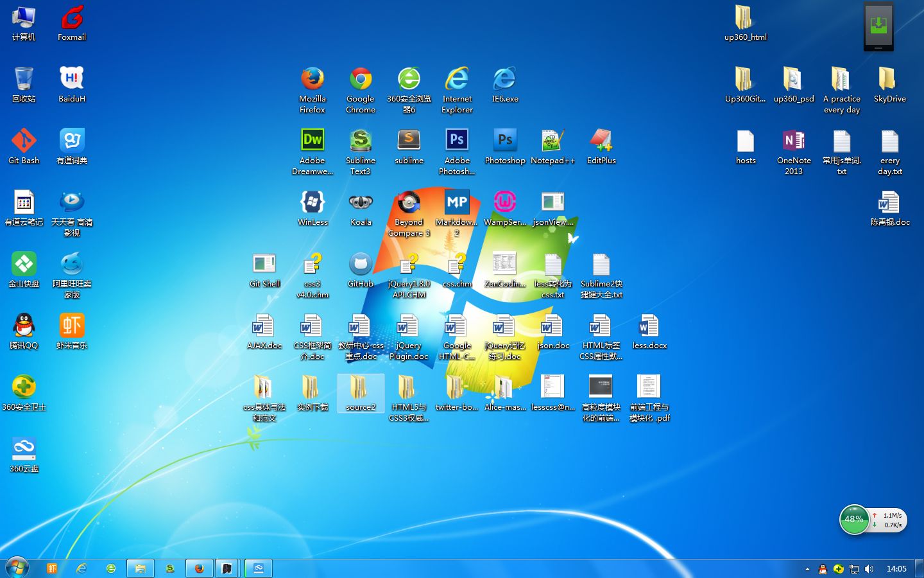The image size is (924, 578).
Task: Select the A practice every day folder
Action: click(x=842, y=90)
